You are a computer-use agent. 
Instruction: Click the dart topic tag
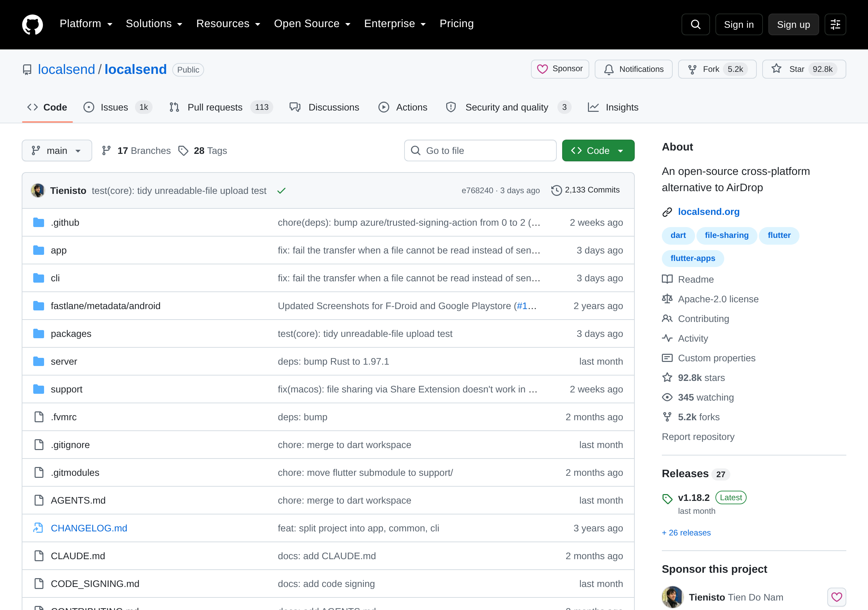tap(678, 235)
